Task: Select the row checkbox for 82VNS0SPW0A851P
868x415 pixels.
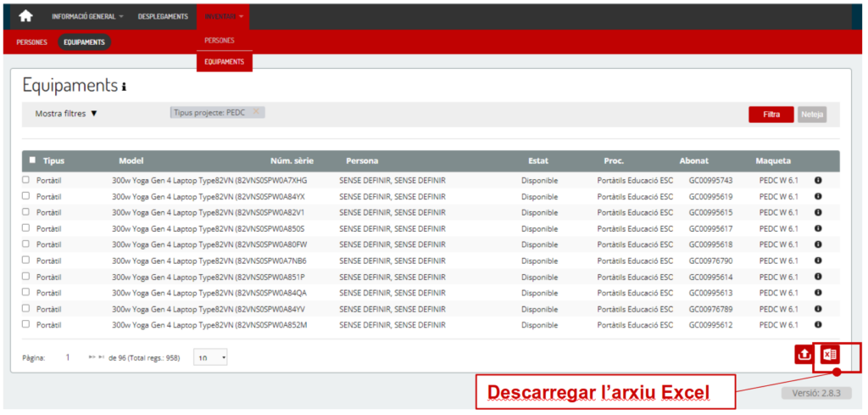Action: [x=25, y=277]
